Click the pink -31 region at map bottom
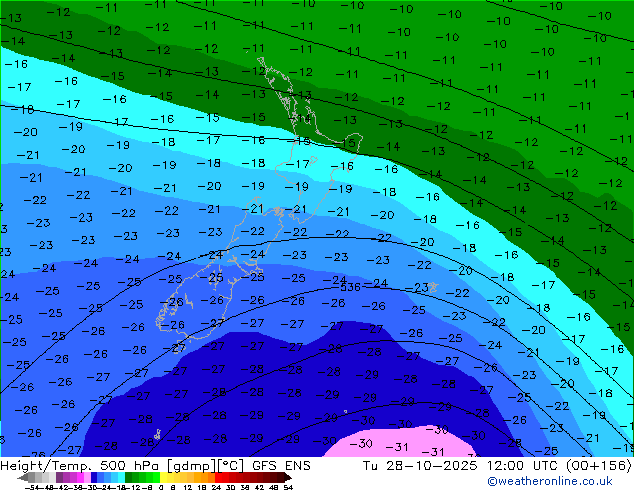This screenshot has width=634, height=490. 398,443
